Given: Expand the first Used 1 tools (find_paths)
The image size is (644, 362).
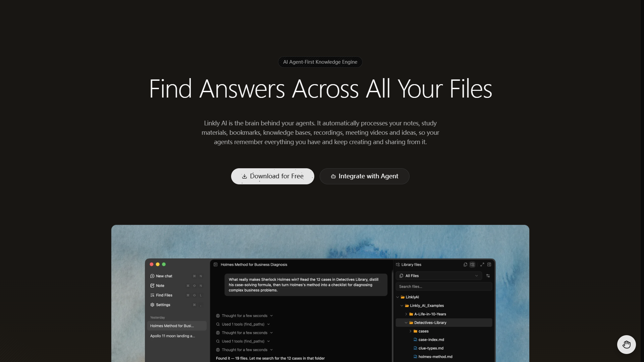Looking at the screenshot, I should pos(243,324).
